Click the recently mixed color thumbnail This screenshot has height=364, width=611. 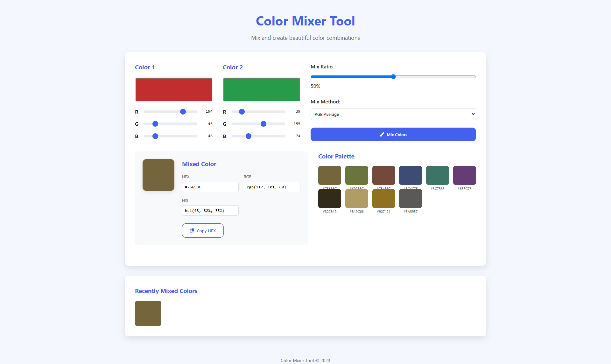tap(148, 313)
